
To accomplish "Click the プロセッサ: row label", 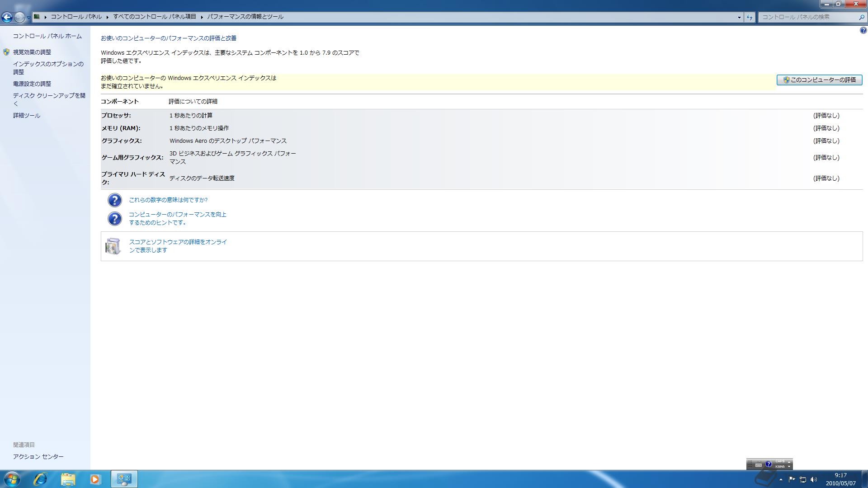I will [x=116, y=116].
